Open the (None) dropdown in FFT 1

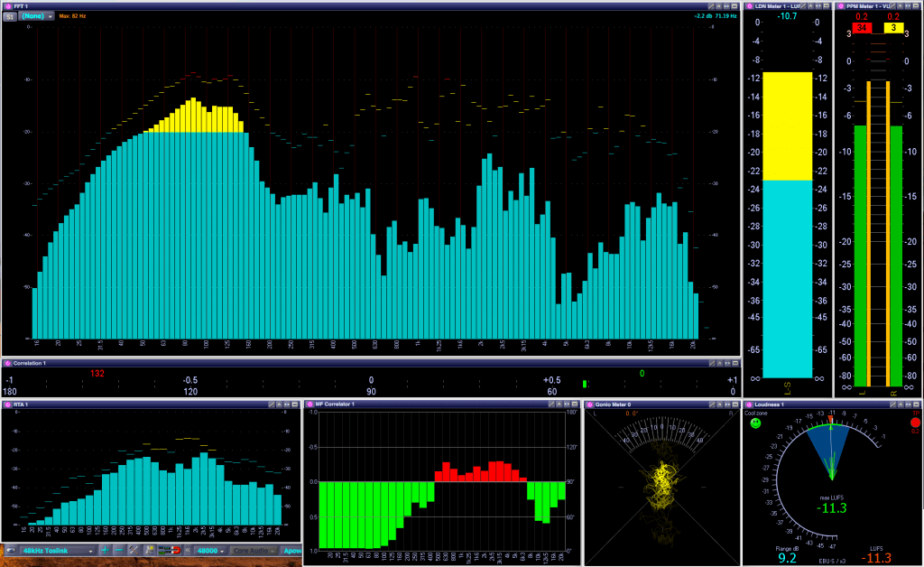coord(36,16)
